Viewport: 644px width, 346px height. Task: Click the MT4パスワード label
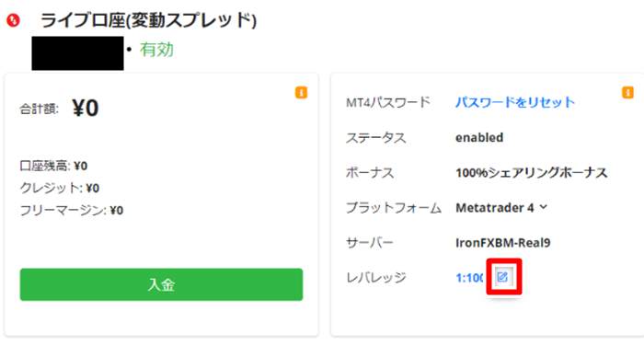[387, 102]
